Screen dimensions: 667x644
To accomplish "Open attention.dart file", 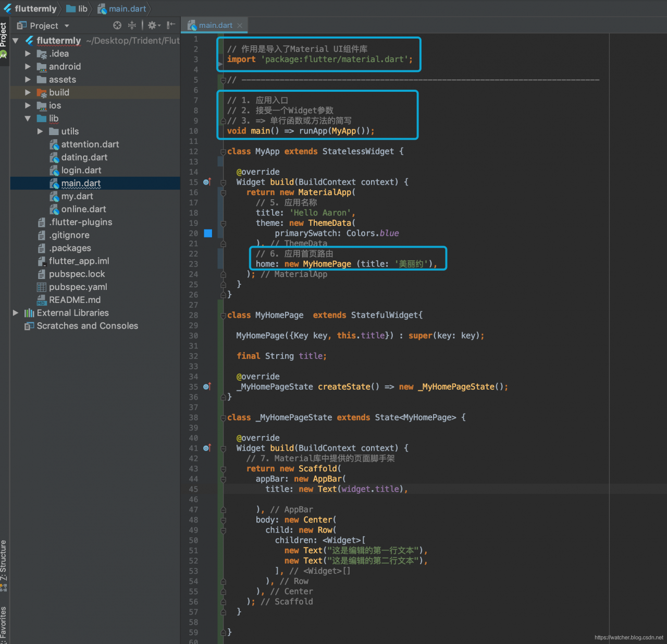I will click(90, 144).
